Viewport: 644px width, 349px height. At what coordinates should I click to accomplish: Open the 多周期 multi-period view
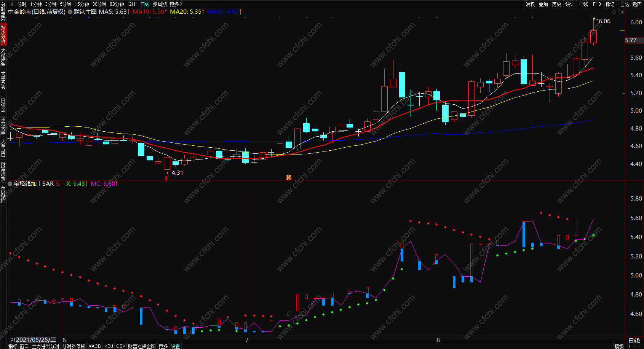[x=160, y=4]
